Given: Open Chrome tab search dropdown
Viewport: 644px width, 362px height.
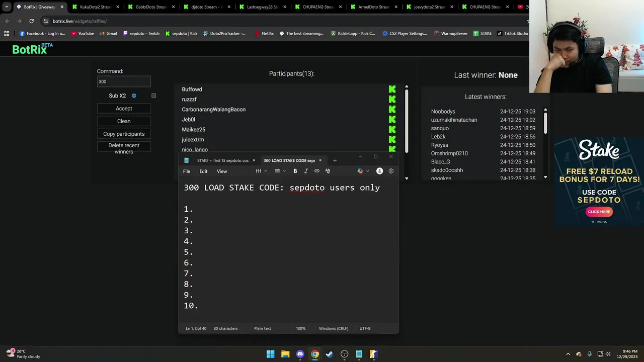Looking at the screenshot, I should (x=7, y=7).
